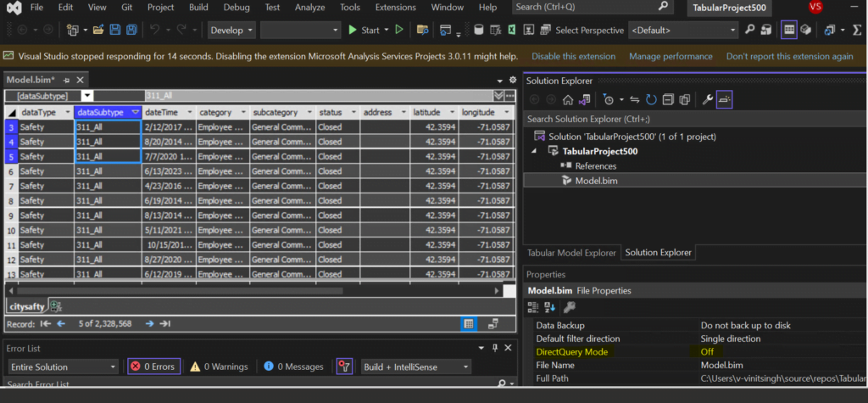The image size is (868, 403).
Task: Click the Save icon in toolbar
Action: (115, 30)
